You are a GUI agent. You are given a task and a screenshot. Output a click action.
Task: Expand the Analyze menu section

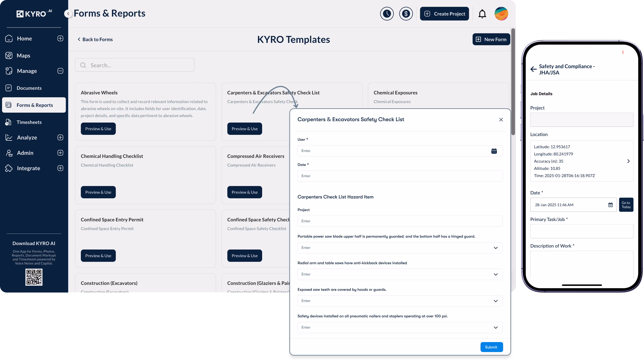[60, 138]
